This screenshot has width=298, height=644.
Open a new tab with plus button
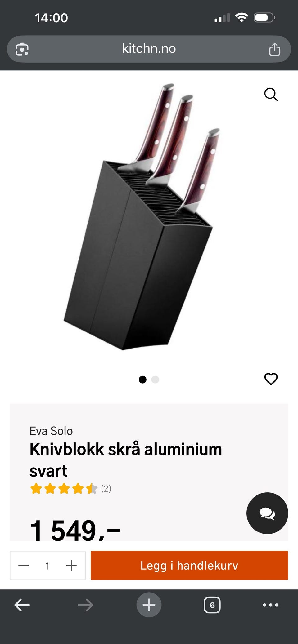pyautogui.click(x=149, y=605)
